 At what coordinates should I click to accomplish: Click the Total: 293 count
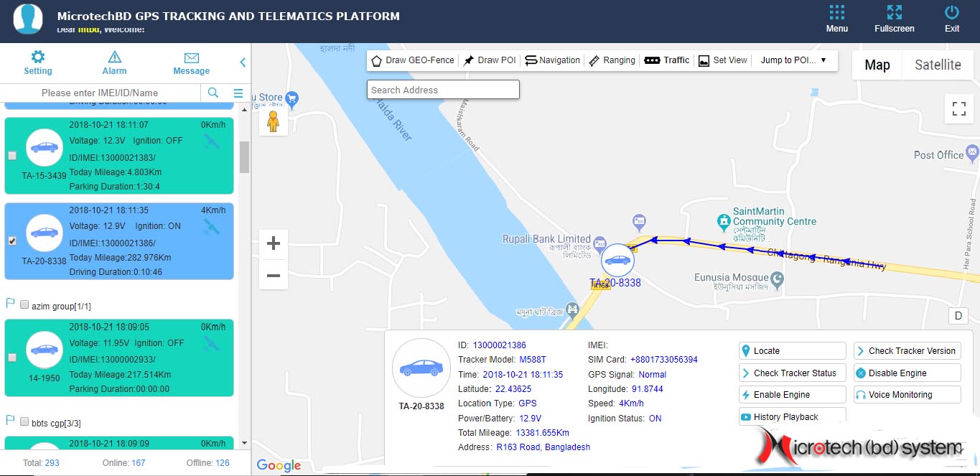[41, 463]
